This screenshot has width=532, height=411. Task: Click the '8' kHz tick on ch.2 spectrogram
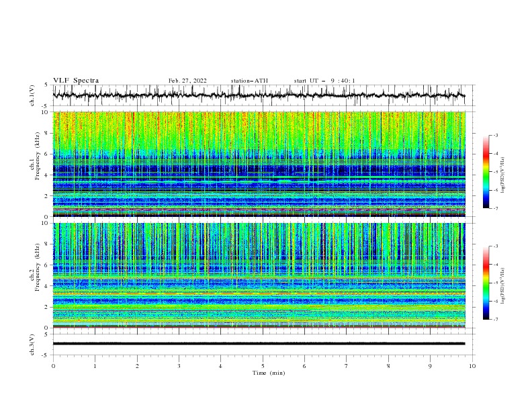(x=47, y=244)
